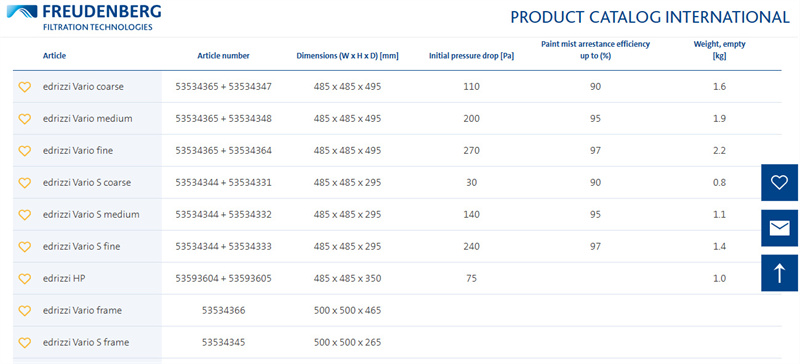Image resolution: width=800 pixels, height=364 pixels.
Task: Click the heart icon beside edrizzi HP
Action: [x=24, y=279]
